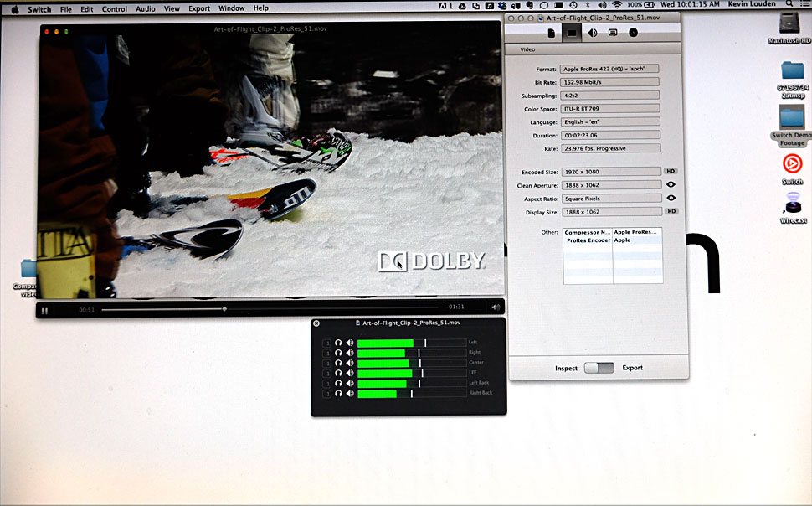The height and width of the screenshot is (506, 812).
Task: Mute the Center channel speaker icon
Action: [350, 363]
